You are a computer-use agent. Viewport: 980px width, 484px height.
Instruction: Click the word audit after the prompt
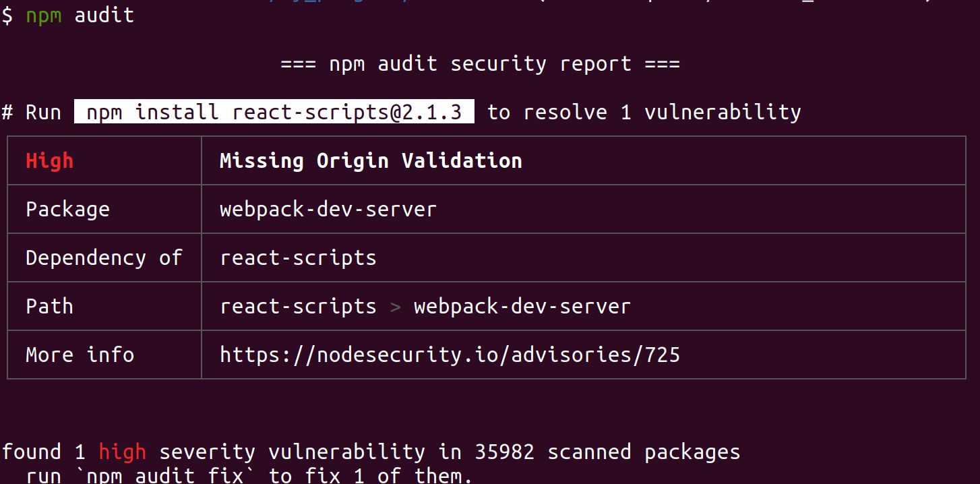(104, 15)
